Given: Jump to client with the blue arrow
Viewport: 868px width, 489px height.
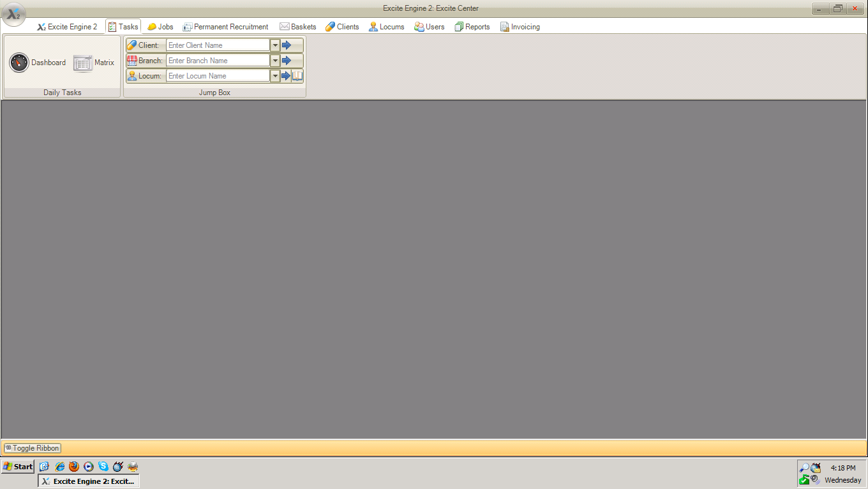Looking at the screenshot, I should [287, 45].
